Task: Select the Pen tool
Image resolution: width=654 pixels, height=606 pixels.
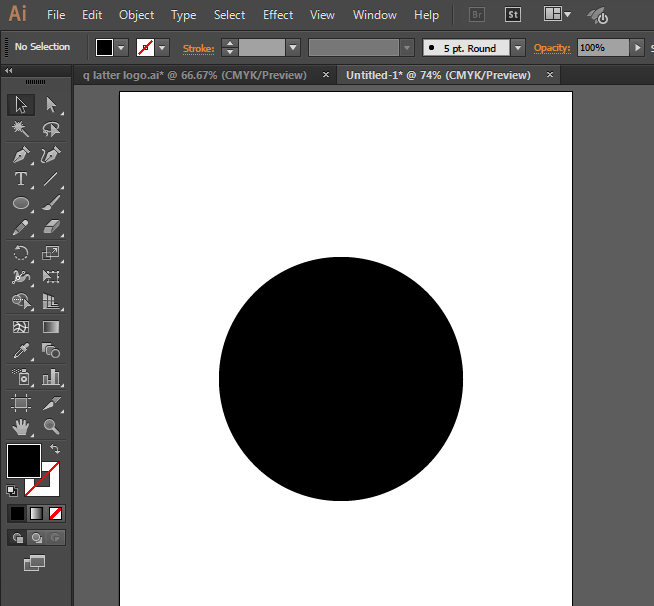Action: [20, 154]
